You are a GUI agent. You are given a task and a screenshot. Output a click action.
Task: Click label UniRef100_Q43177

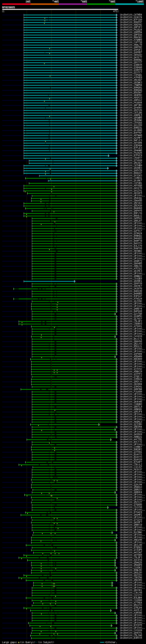[x=131, y=57]
